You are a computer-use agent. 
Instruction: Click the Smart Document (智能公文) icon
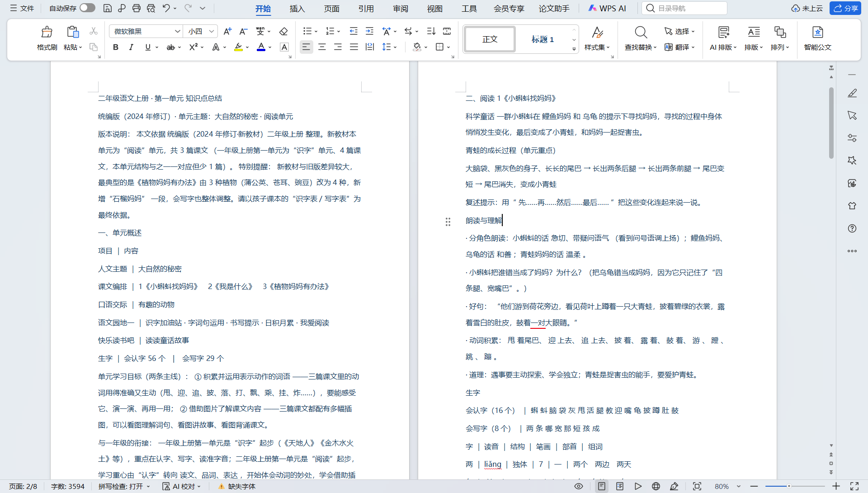[817, 38]
